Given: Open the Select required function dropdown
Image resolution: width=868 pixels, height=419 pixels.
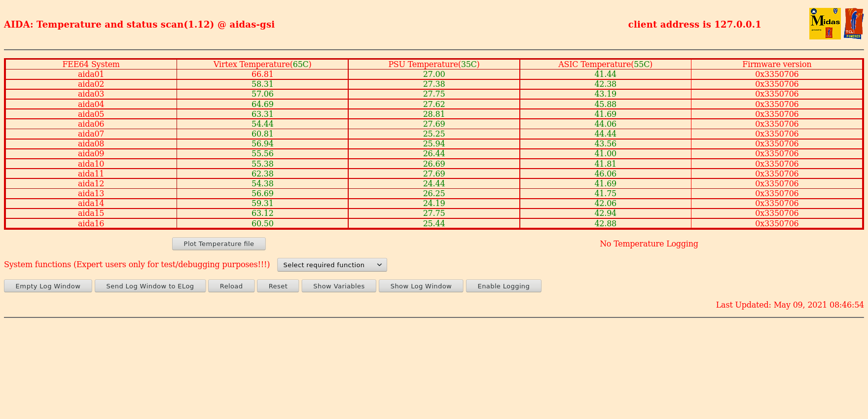Looking at the screenshot, I should [x=332, y=265].
